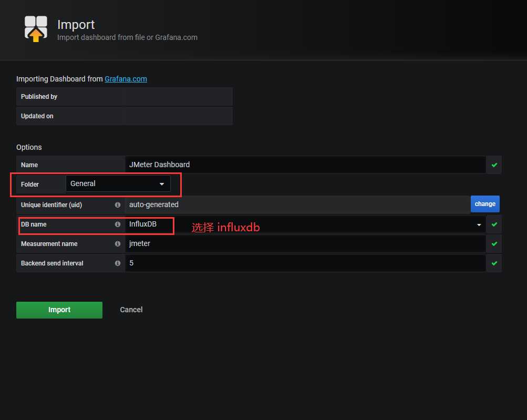Click the Updated on row label
The height and width of the screenshot is (420, 527).
(x=37, y=116)
